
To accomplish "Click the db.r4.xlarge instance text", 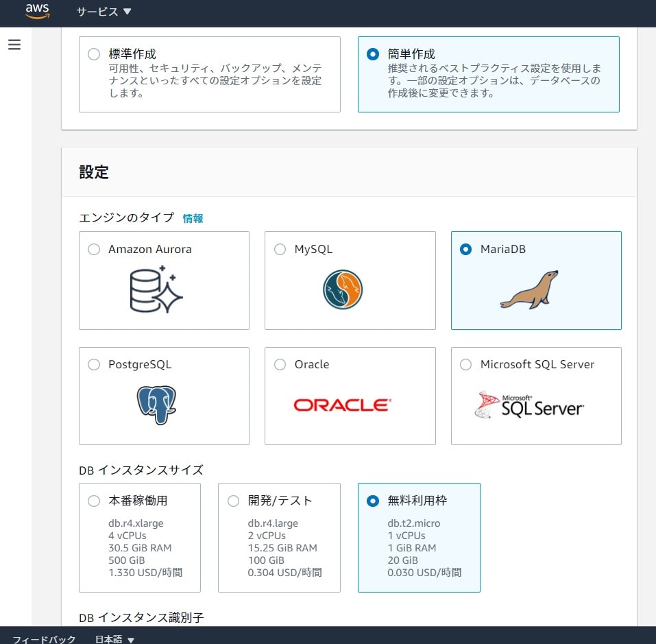I will [136, 523].
